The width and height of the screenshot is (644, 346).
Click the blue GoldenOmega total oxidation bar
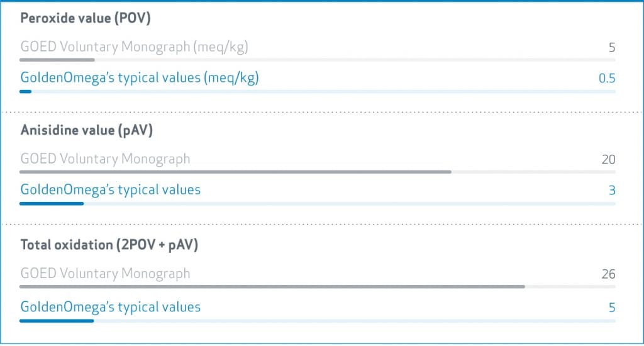tap(57, 320)
